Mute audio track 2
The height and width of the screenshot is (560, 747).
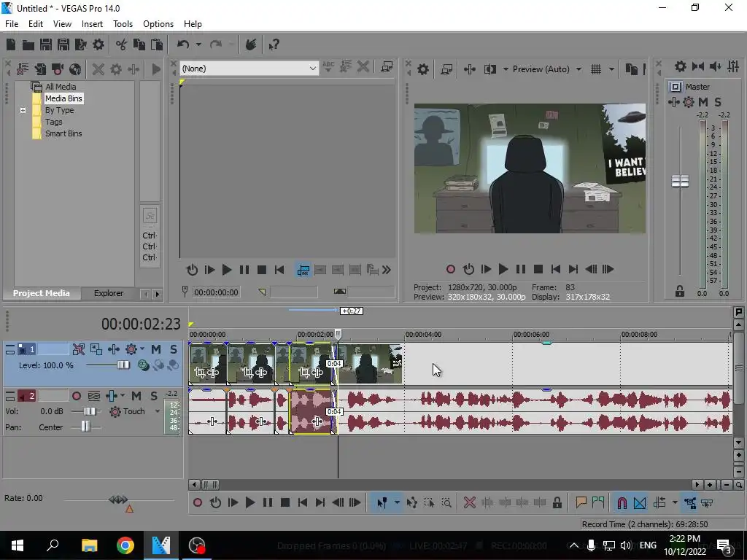pos(136,396)
